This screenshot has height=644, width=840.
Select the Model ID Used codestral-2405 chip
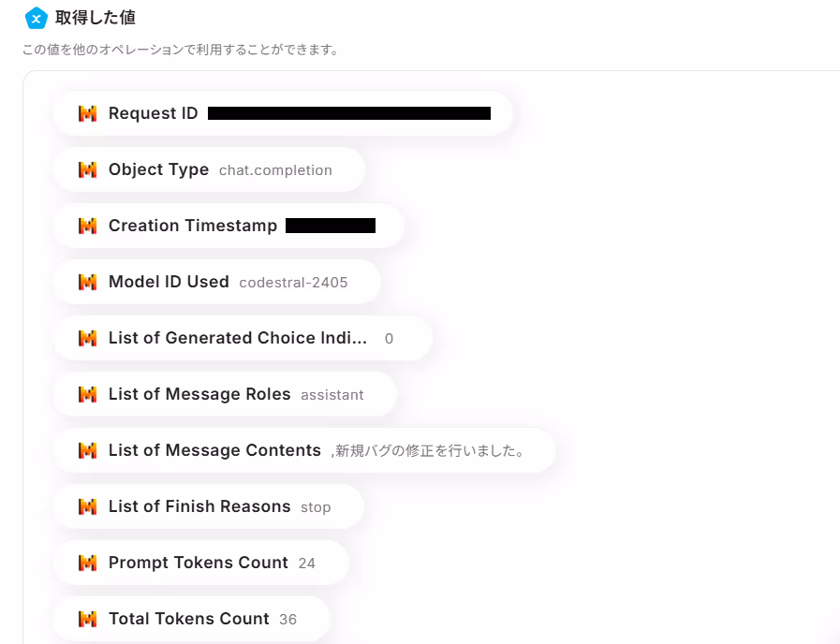(x=216, y=282)
